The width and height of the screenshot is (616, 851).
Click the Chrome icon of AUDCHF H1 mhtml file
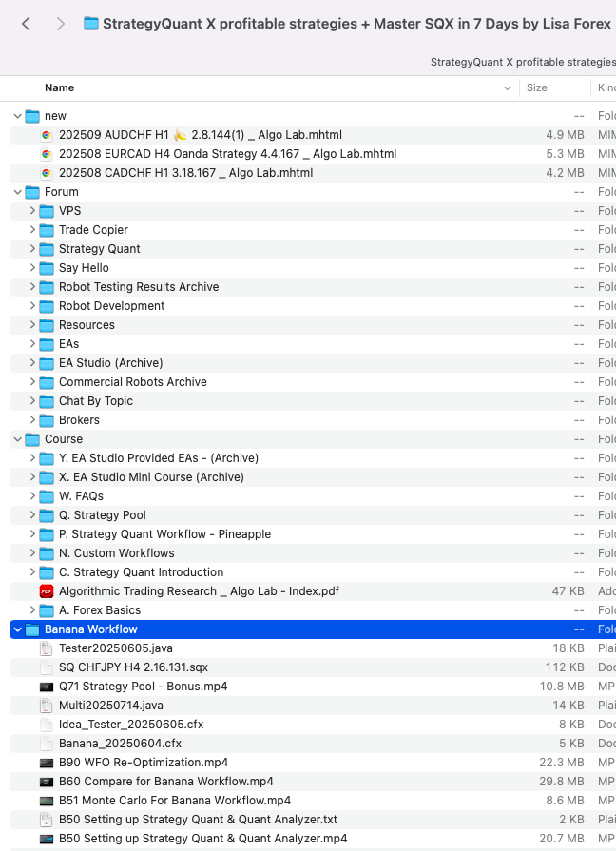coord(47,135)
